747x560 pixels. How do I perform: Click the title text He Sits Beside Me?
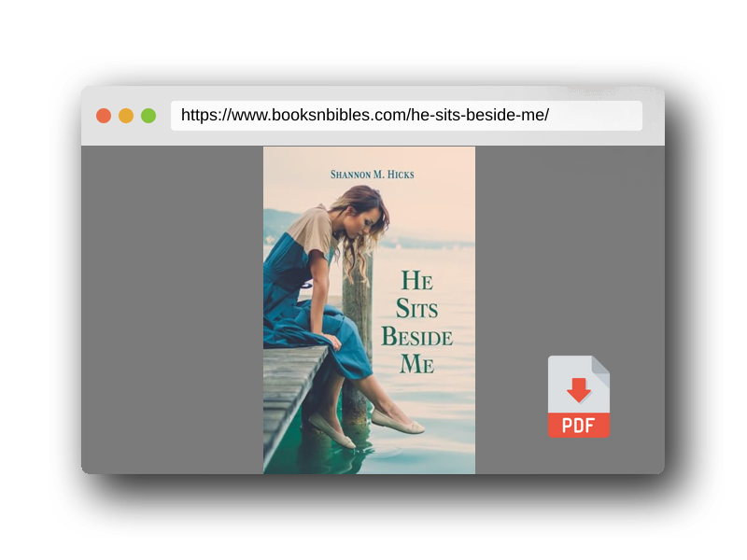[416, 322]
